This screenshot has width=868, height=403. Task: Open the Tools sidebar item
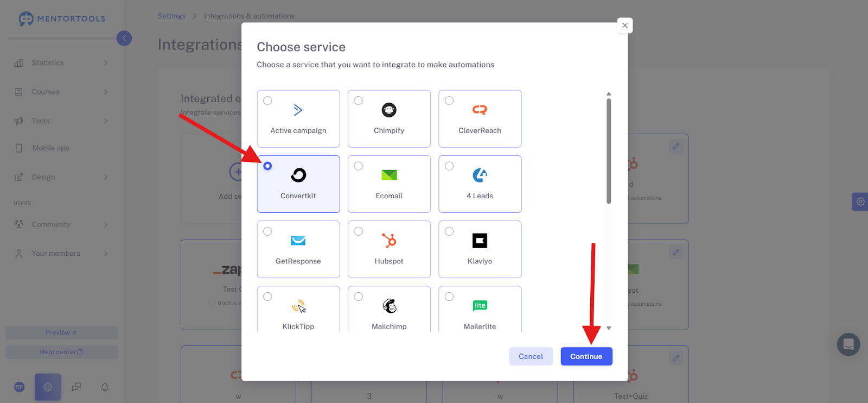(62, 121)
